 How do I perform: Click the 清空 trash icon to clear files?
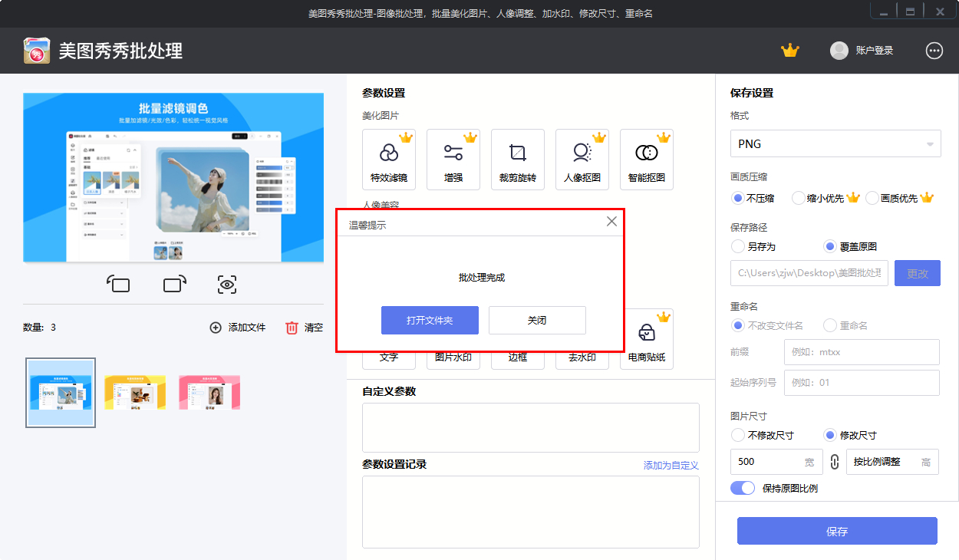[292, 328]
